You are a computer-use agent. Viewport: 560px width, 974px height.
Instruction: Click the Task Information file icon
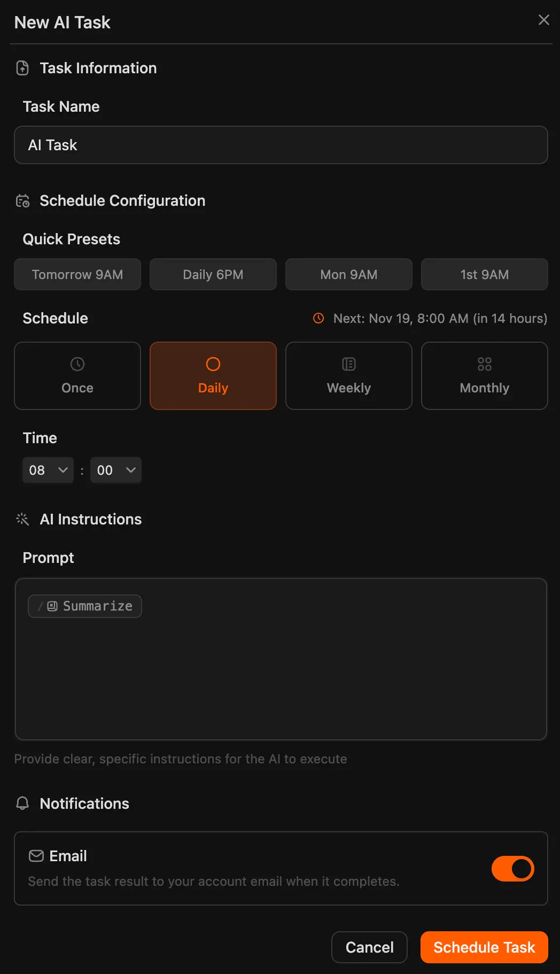pos(22,68)
